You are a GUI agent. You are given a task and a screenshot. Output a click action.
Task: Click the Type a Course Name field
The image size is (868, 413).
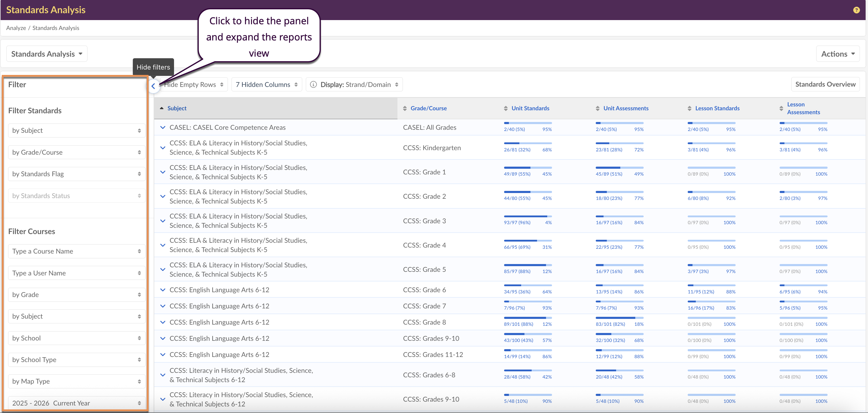point(76,251)
